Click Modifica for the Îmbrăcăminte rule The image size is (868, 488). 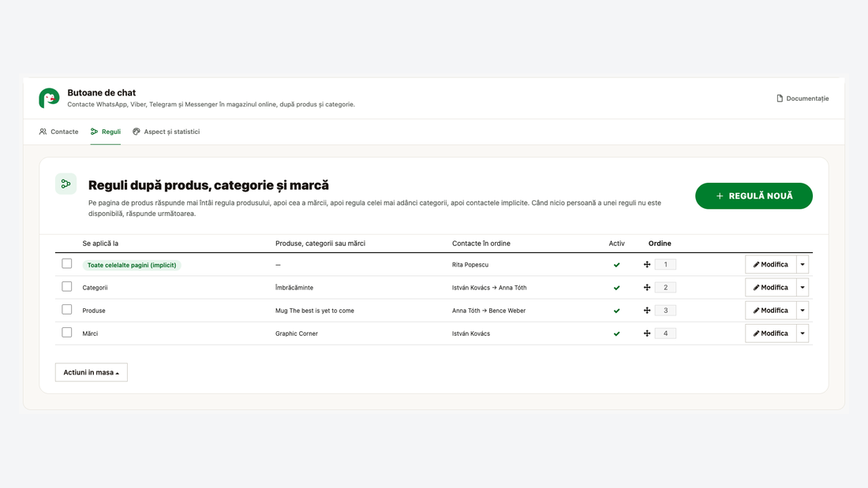pos(771,288)
